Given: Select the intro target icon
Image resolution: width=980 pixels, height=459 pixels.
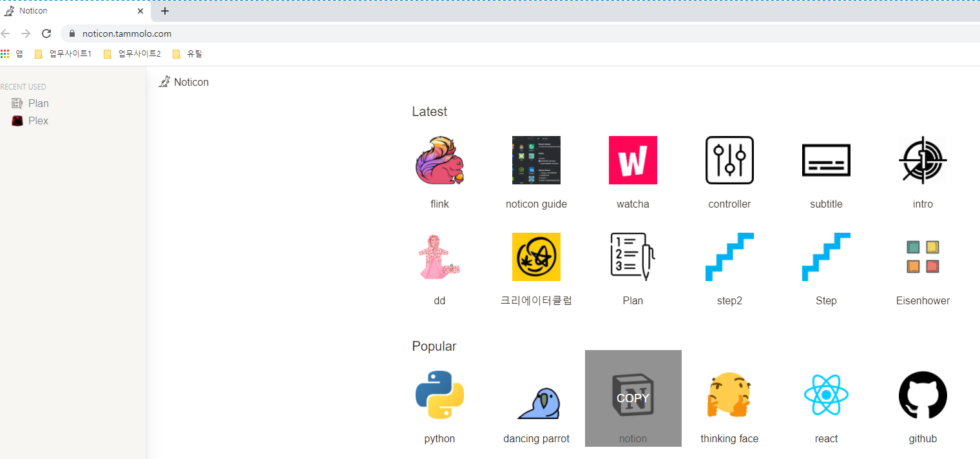Looking at the screenshot, I should coord(923,160).
